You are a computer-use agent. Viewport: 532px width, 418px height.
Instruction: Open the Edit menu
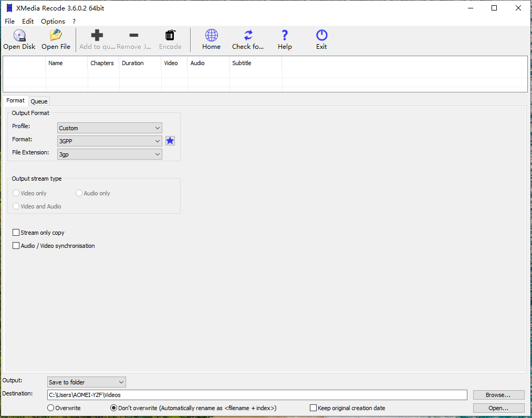point(28,22)
